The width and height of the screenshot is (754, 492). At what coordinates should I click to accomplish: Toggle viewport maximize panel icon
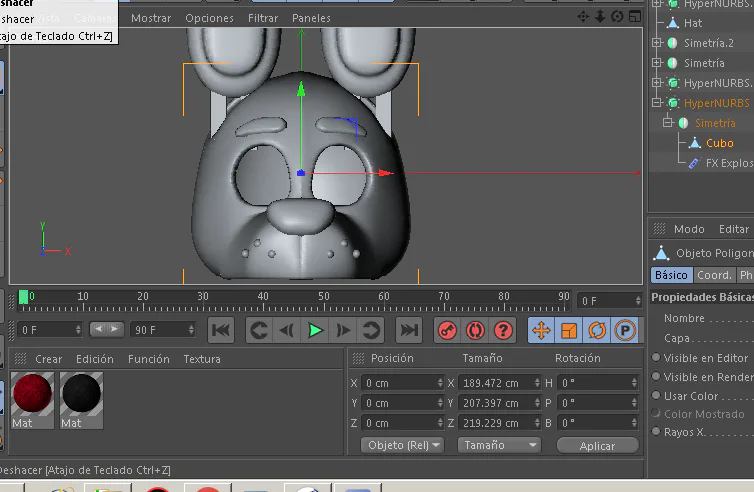pyautogui.click(x=635, y=17)
